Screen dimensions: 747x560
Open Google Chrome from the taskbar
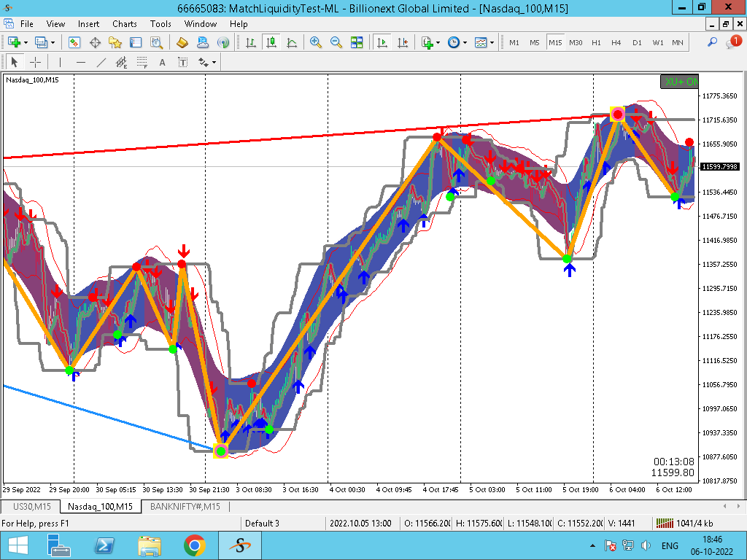194,545
